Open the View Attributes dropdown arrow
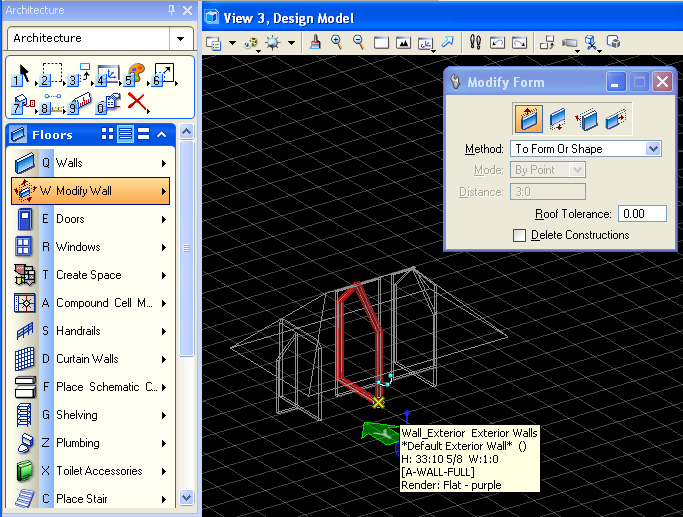Image resolution: width=683 pixels, height=517 pixels. coord(233,43)
